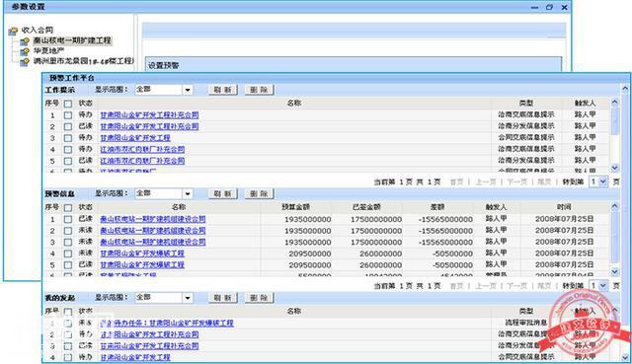Sort by 预算金额 column header
Viewport: 632px width, 364px height.
point(295,207)
